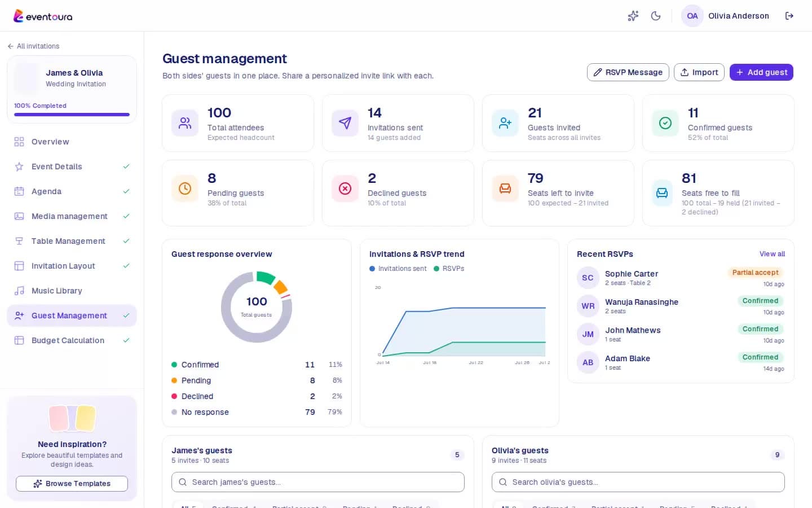Click the AI sparkles icon in header
Viewport: 812px width, 508px height.
tap(633, 16)
